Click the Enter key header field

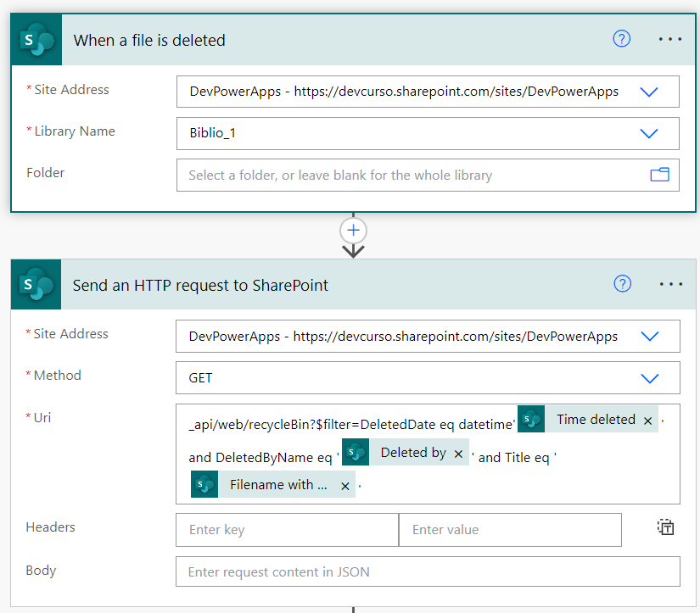pos(287,530)
